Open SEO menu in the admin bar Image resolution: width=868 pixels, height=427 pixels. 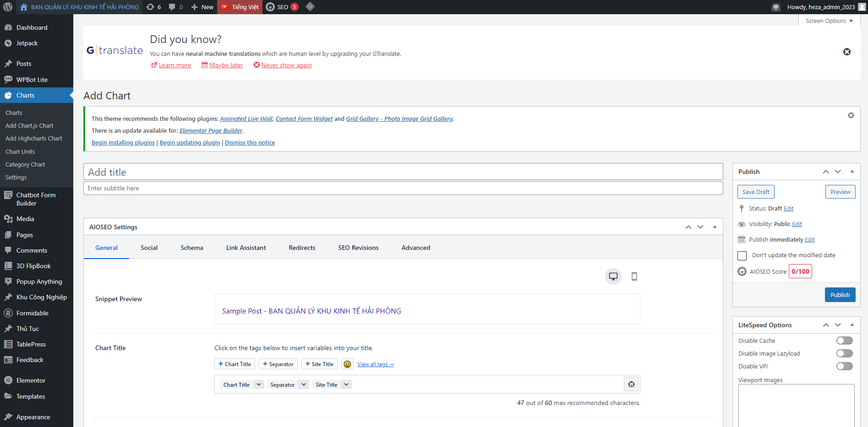(x=282, y=7)
